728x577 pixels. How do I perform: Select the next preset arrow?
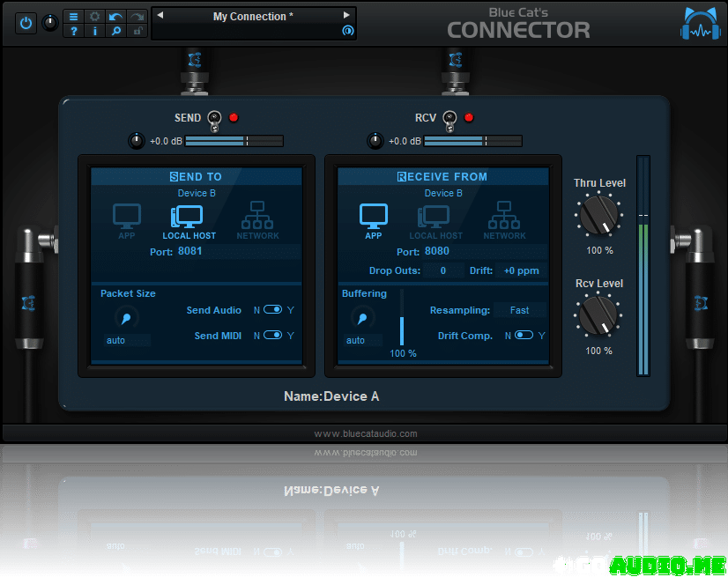[x=346, y=15]
